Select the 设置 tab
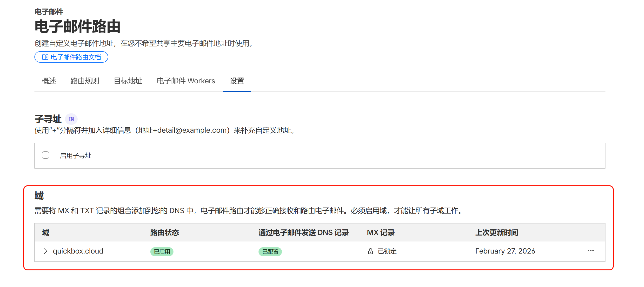Viewport: 644px width, 287px height. click(237, 81)
